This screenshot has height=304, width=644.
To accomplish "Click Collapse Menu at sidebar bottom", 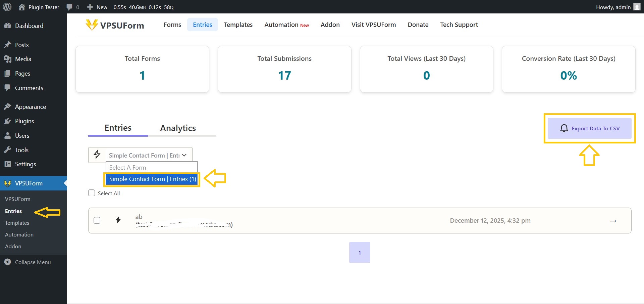I will pos(32,262).
